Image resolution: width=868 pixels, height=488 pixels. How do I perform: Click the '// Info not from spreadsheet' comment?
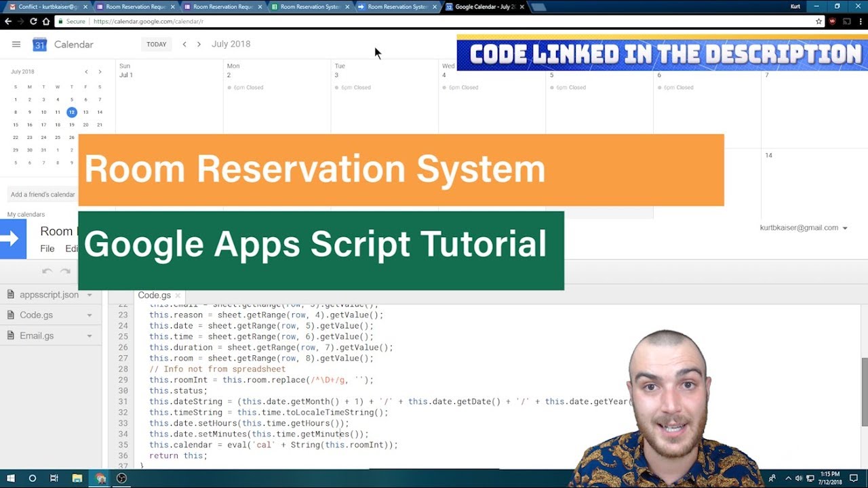click(218, 369)
